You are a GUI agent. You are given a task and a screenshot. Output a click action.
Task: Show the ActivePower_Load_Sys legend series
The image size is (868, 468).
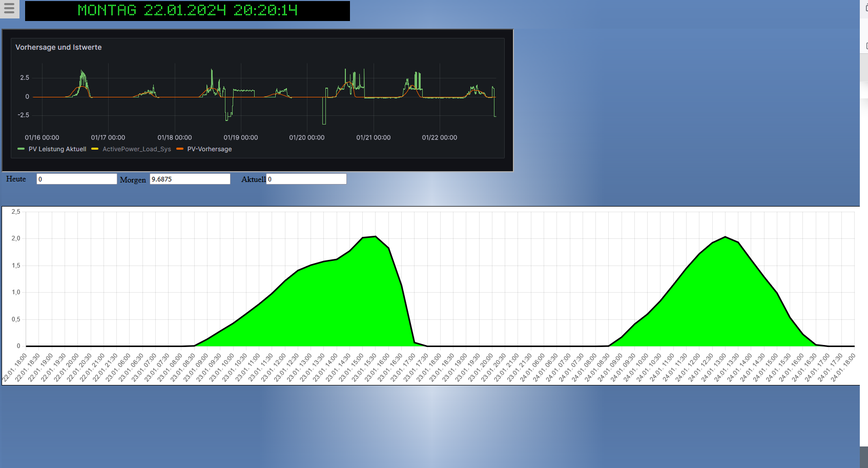click(x=136, y=149)
